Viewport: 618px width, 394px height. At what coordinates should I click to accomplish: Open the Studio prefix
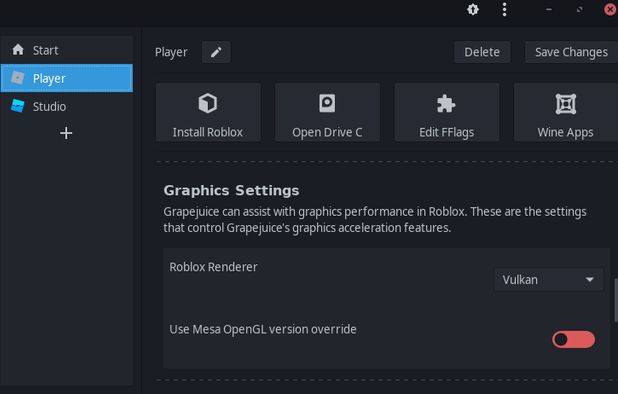(67, 106)
